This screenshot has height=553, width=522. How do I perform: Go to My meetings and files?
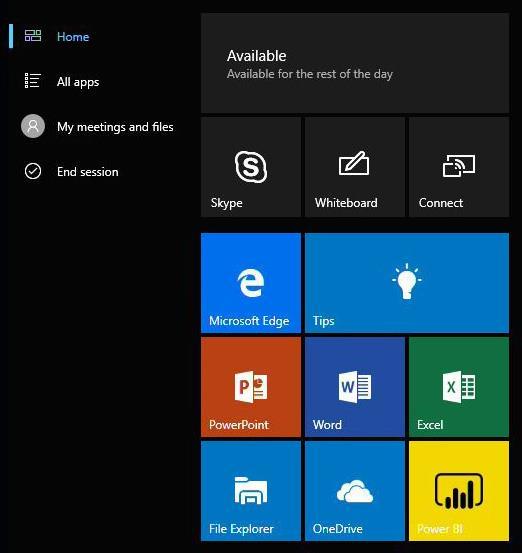115,127
